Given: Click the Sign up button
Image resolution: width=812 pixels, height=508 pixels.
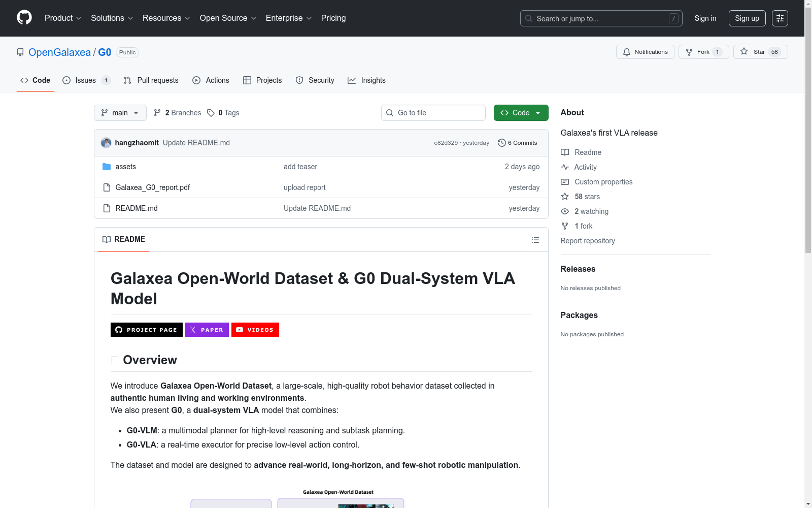Looking at the screenshot, I should pyautogui.click(x=747, y=18).
